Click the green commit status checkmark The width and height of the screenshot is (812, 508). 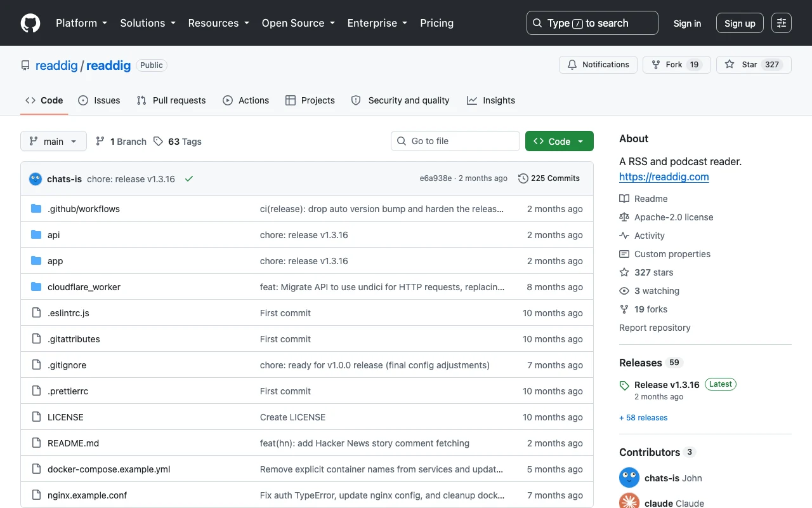click(189, 178)
